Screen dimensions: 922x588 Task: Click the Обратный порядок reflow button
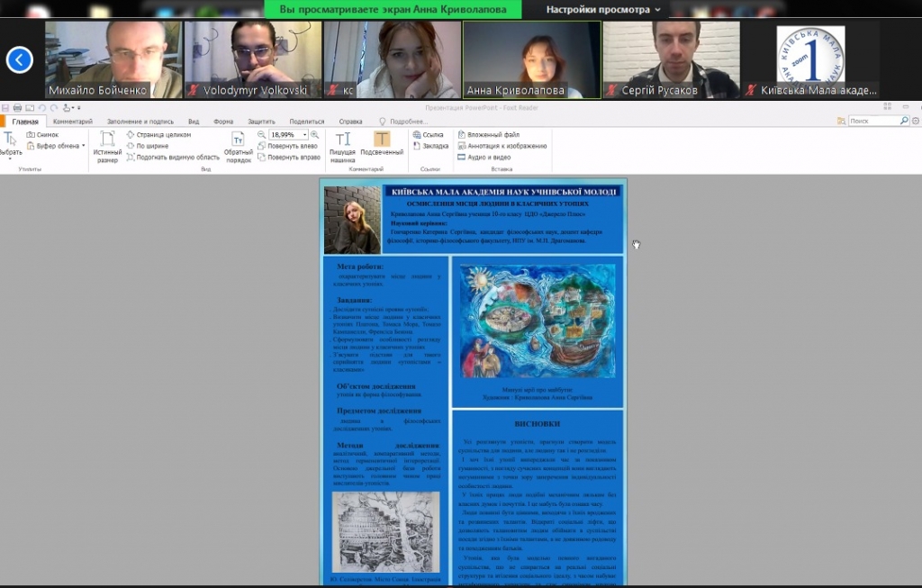[238, 147]
